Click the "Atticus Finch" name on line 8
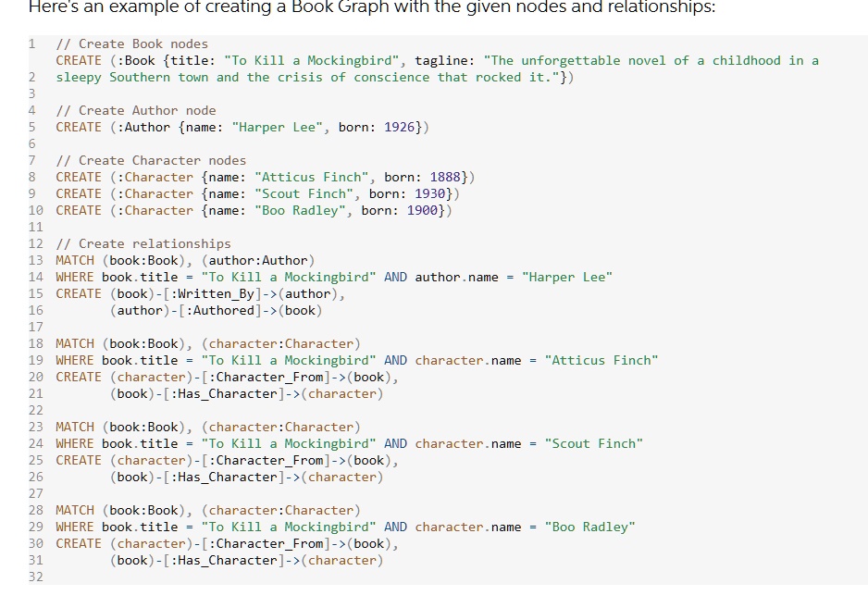868x608 pixels. (x=312, y=177)
